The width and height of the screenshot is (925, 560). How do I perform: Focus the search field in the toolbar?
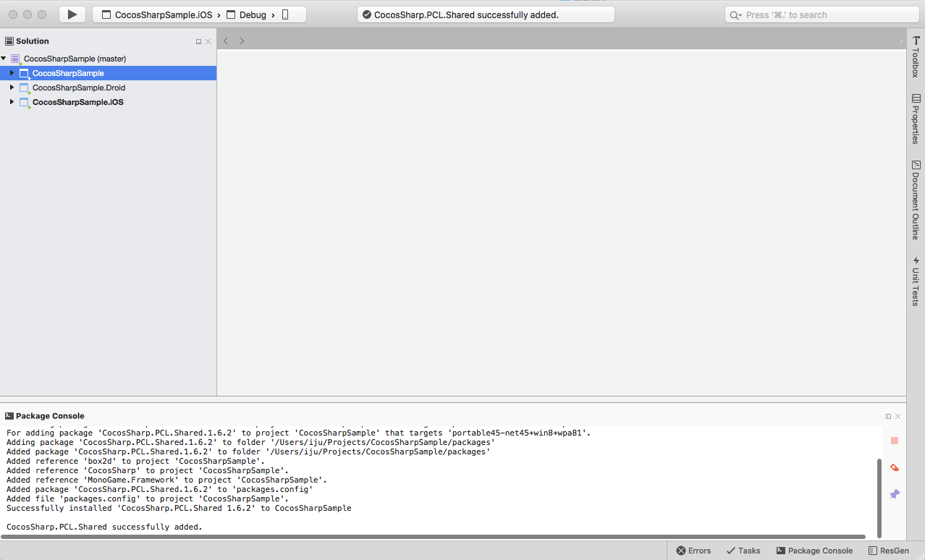(x=821, y=14)
